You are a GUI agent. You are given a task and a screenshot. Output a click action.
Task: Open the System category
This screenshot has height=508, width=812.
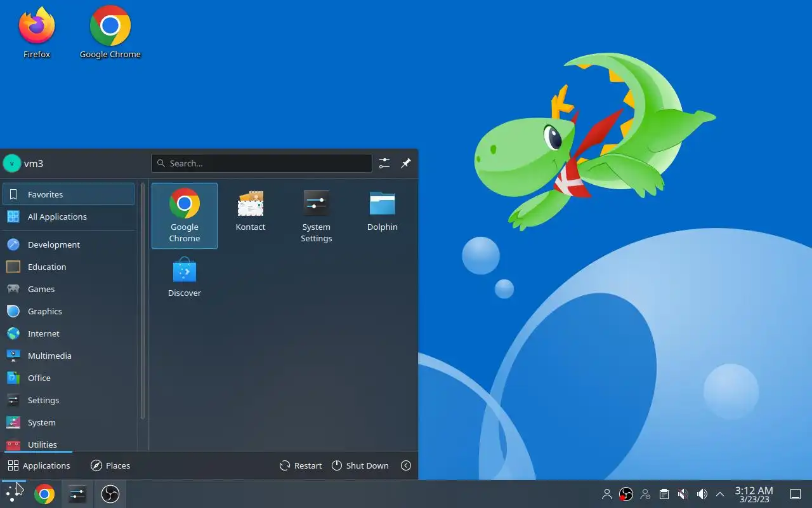tap(69, 422)
